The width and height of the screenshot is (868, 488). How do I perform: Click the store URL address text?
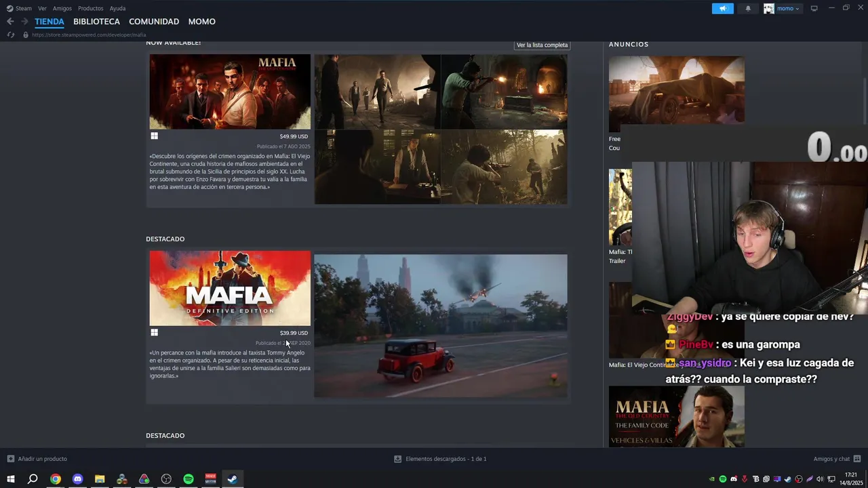click(89, 35)
